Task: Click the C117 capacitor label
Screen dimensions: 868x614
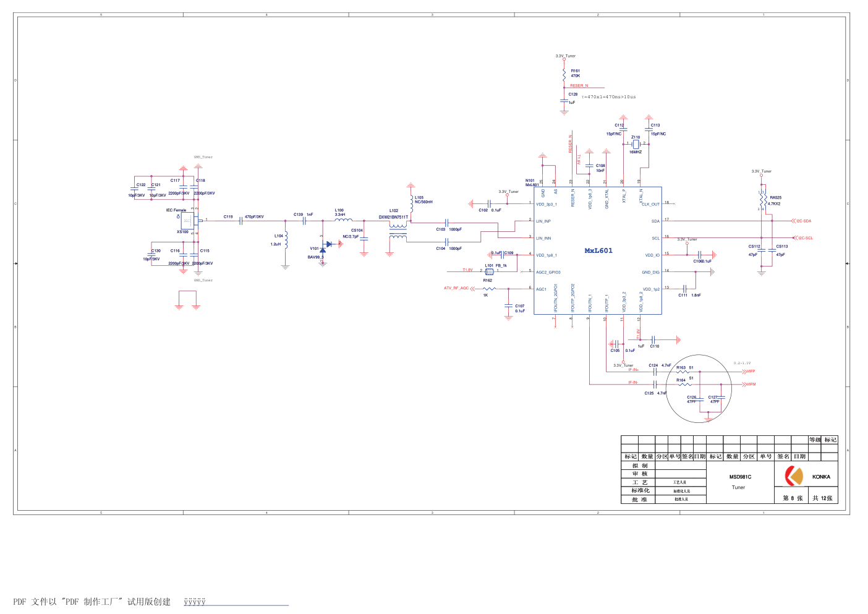Action: pos(175,181)
